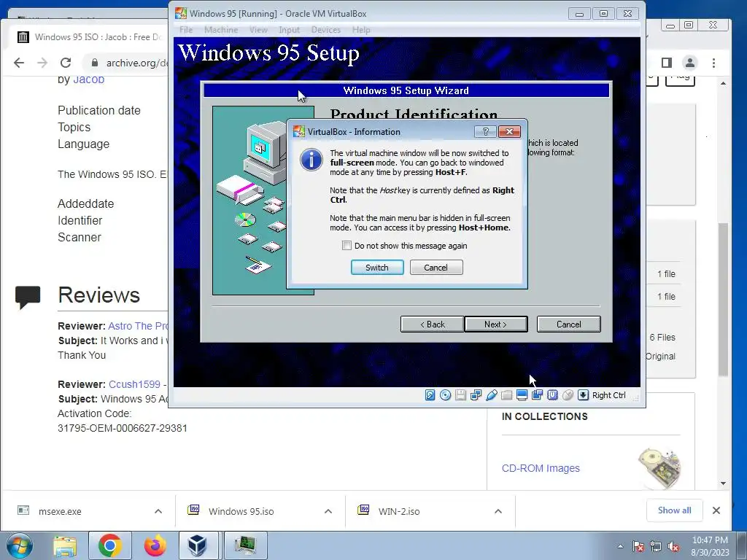Click the mouse integration icon in VirtualBox status bar

pos(568,395)
